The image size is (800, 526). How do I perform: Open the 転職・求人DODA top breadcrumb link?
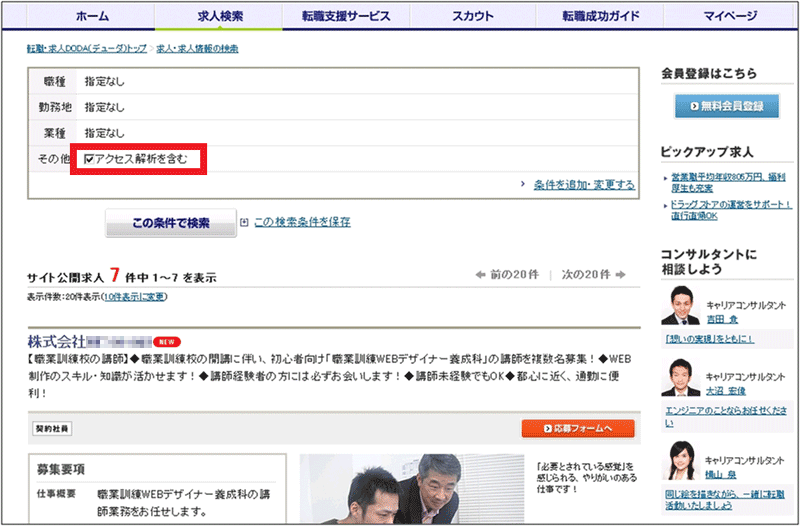click(x=86, y=49)
